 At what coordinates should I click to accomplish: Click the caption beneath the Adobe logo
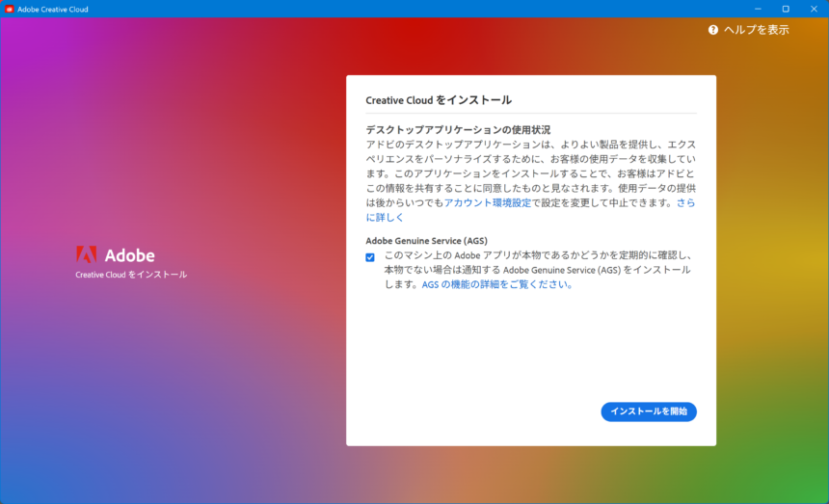tap(131, 275)
